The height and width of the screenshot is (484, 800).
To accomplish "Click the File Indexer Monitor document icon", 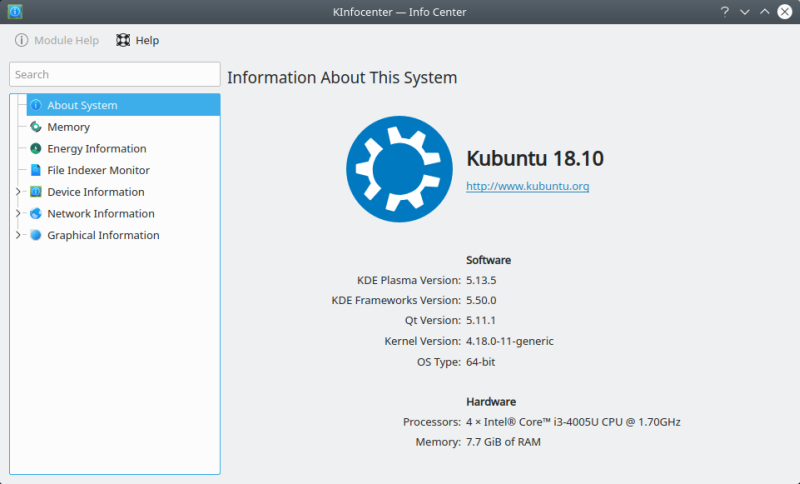I will point(36,170).
